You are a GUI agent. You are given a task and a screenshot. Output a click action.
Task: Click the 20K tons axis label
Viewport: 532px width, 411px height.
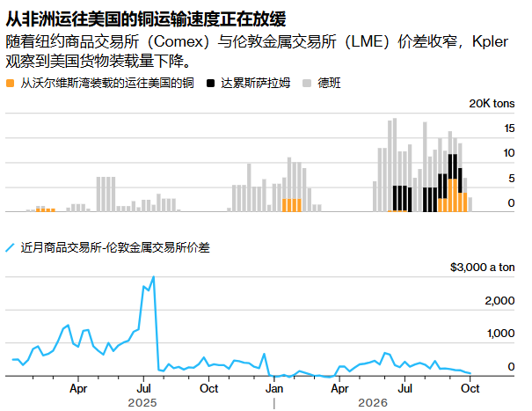coord(492,104)
